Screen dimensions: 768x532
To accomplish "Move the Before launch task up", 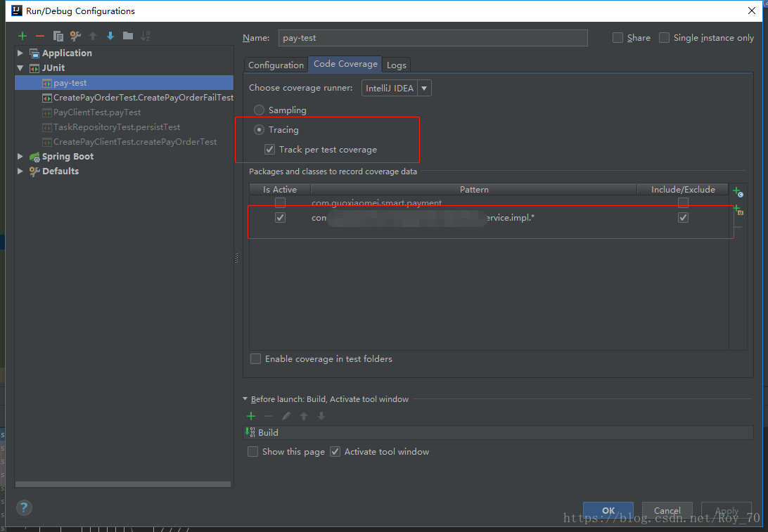I will 304,416.
